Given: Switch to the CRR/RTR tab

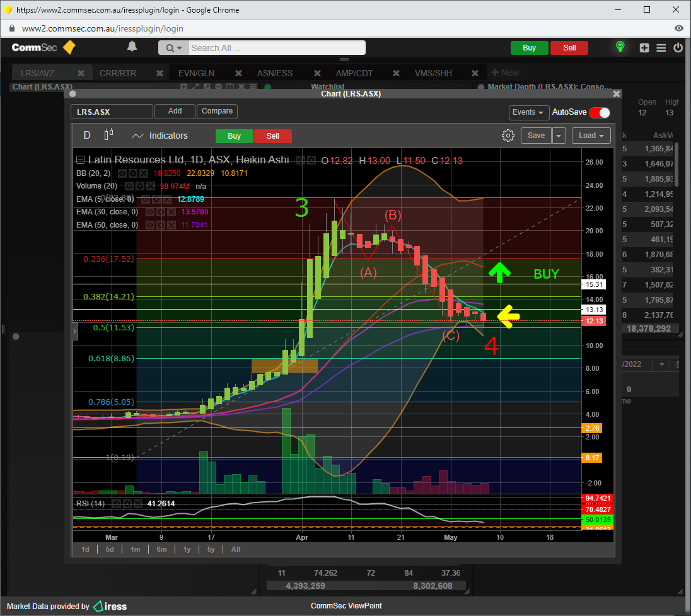Looking at the screenshot, I should pos(118,73).
